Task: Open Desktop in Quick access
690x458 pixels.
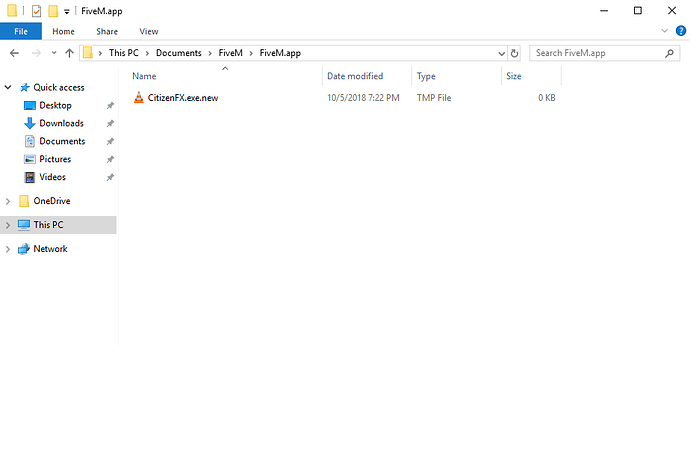Action: pyautogui.click(x=55, y=105)
